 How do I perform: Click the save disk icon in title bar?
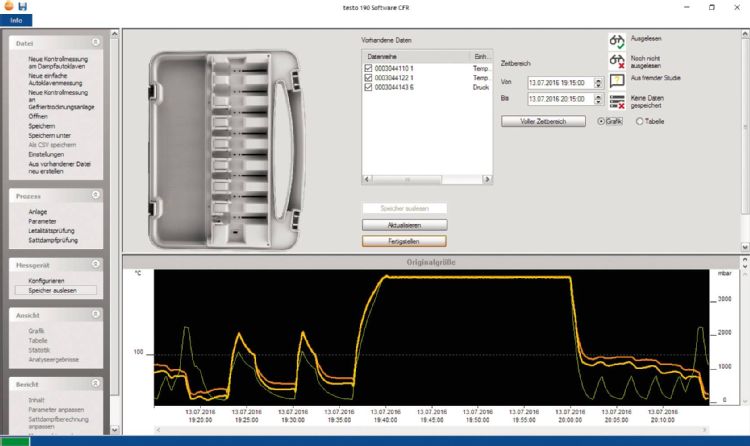22,7
